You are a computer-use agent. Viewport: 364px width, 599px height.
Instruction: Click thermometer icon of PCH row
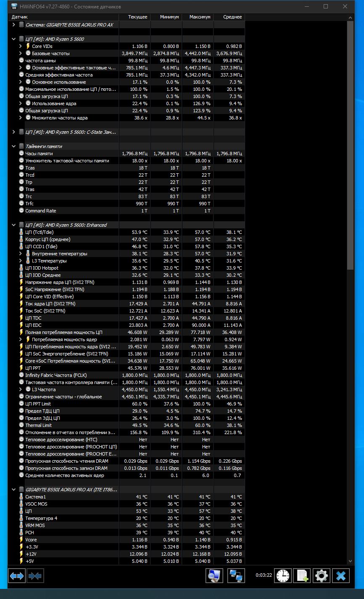[21, 533]
